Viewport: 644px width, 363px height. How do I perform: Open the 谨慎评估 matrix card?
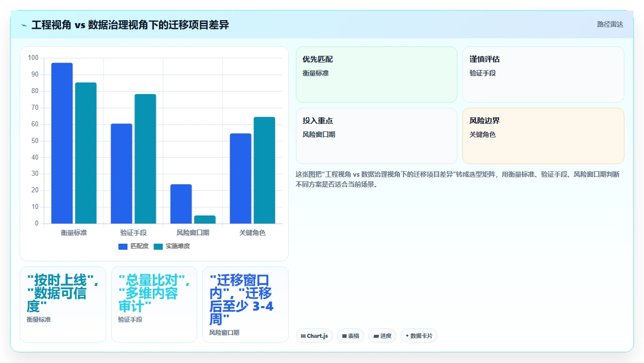[543, 75]
